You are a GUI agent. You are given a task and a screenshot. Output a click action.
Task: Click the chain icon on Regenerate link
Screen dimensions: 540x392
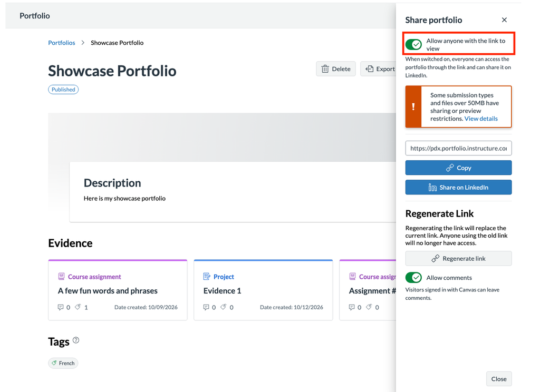pos(436,259)
